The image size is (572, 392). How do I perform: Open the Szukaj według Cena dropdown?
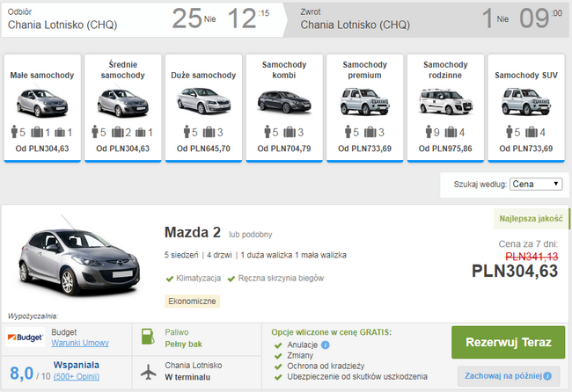pos(536,184)
